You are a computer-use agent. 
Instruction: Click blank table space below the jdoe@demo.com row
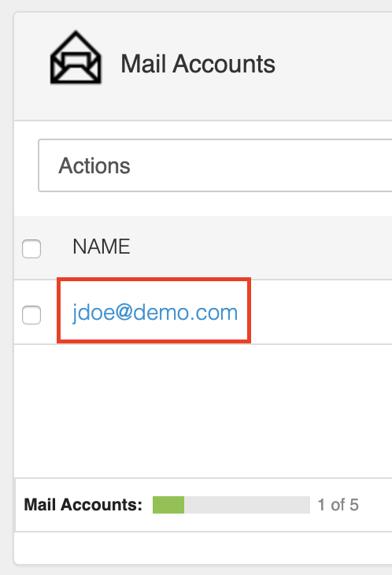pos(203,410)
